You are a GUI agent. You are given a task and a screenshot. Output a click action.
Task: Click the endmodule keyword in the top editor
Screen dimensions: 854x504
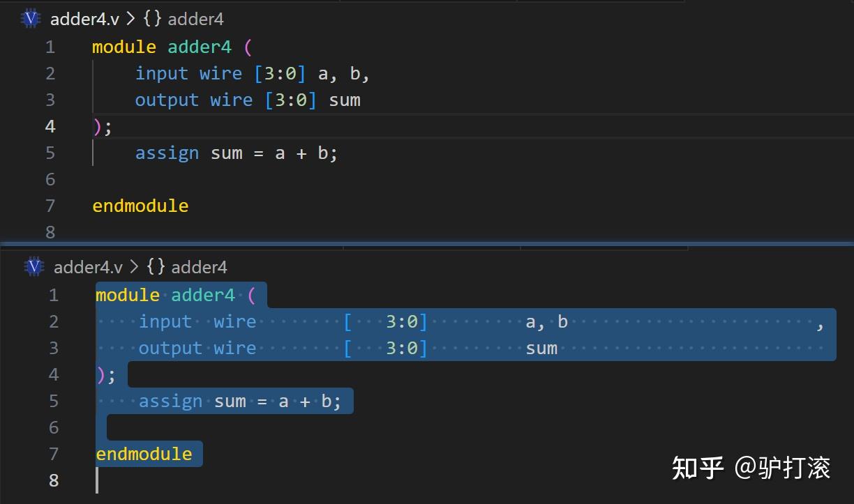tap(140, 206)
